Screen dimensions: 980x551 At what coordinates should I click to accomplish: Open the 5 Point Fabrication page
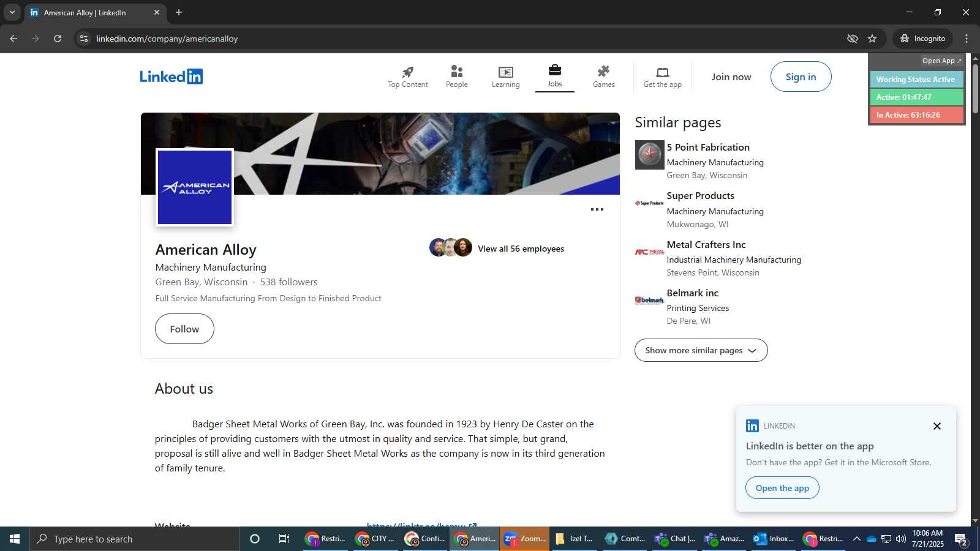tap(708, 147)
